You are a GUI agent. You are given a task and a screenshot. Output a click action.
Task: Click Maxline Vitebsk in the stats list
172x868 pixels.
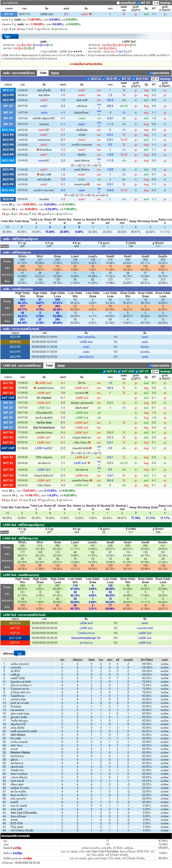click(20, 753)
